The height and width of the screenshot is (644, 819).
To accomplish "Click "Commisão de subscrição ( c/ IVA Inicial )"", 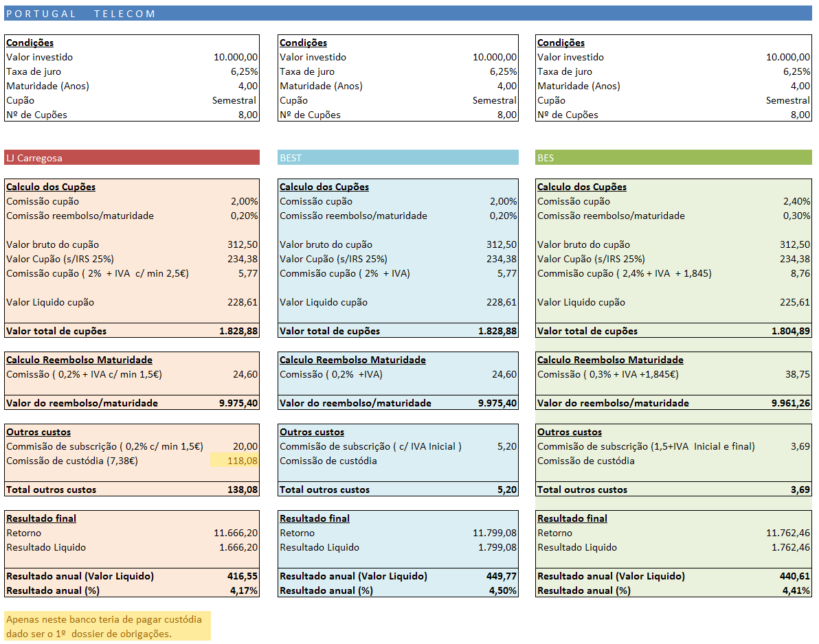I will (x=371, y=446).
